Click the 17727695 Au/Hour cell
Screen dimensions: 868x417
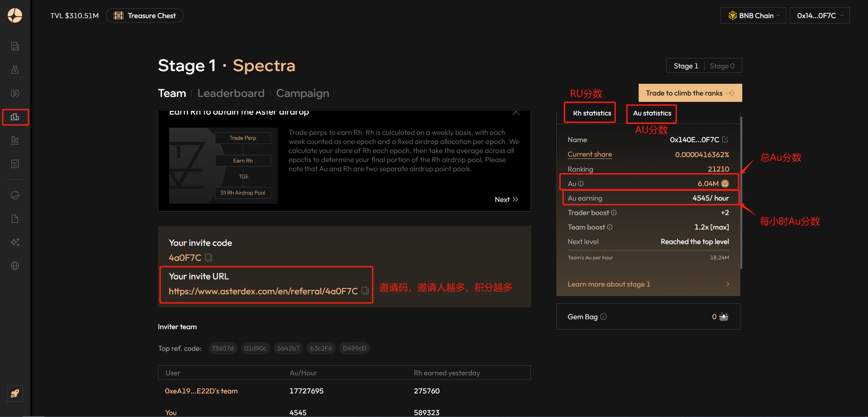coord(306,391)
